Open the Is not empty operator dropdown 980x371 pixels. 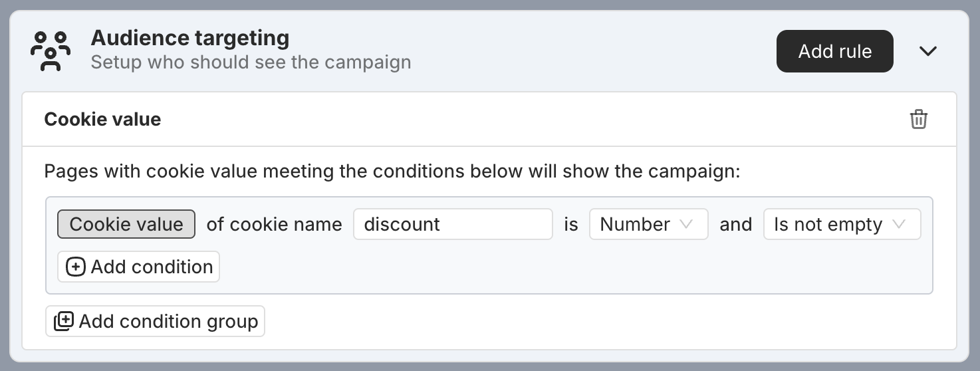[842, 224]
